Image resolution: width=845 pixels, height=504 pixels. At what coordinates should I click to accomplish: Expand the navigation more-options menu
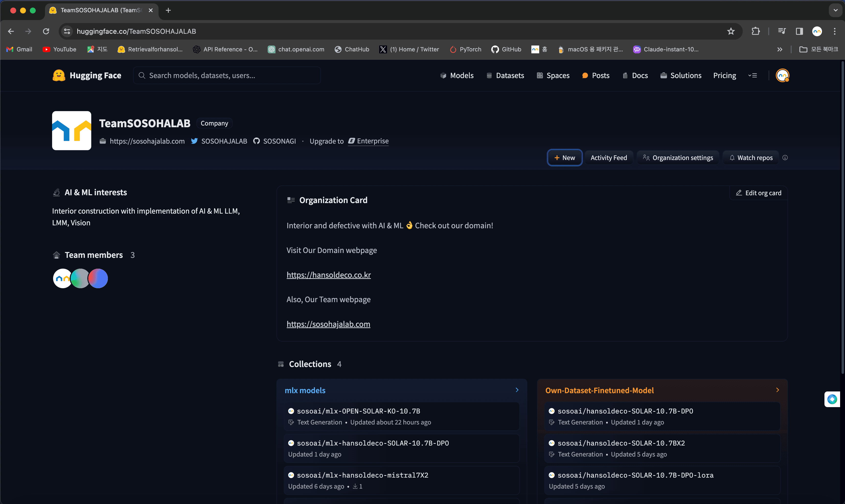pos(753,75)
